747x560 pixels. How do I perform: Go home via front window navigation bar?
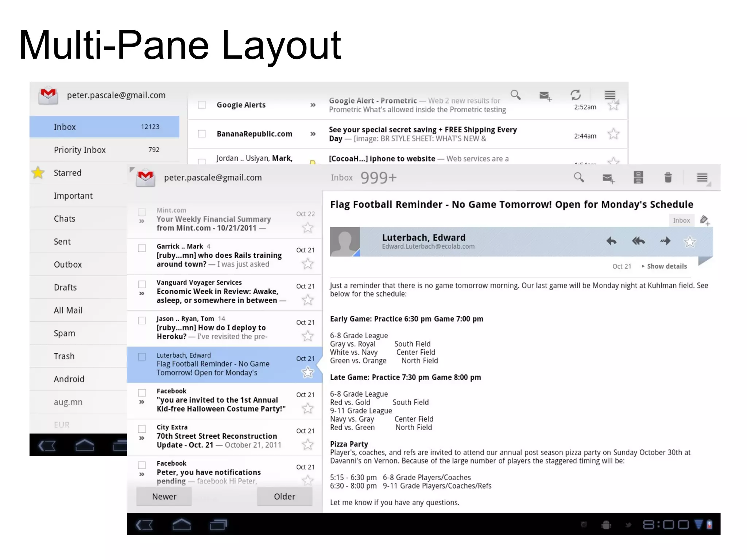click(x=181, y=525)
